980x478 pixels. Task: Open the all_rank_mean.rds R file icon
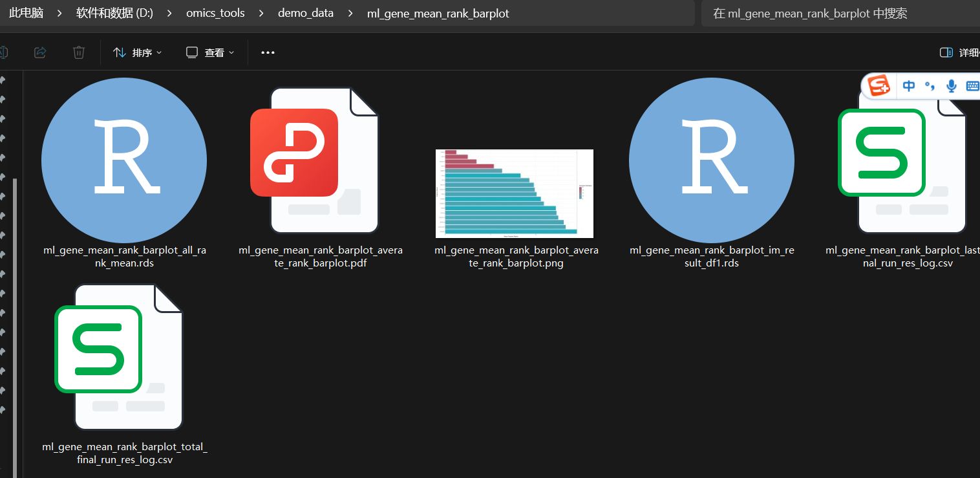124,160
